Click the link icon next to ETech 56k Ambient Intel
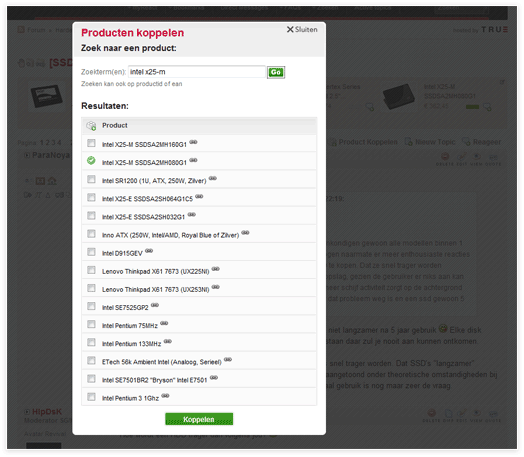524x457 pixels. pyautogui.click(x=228, y=360)
